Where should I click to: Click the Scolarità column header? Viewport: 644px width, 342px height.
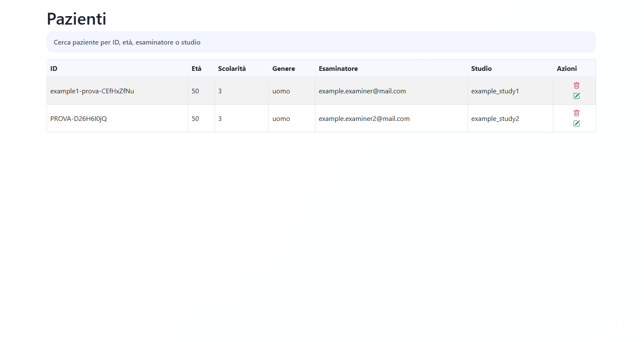click(x=232, y=69)
